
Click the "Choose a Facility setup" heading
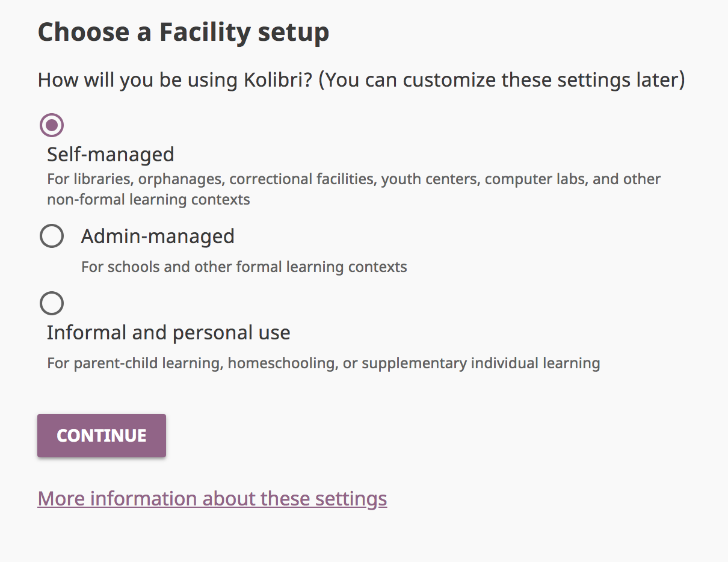[x=184, y=32]
